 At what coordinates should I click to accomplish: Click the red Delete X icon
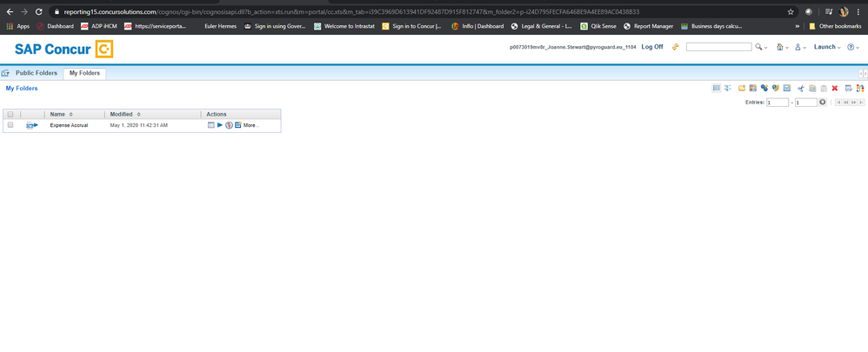(835, 88)
